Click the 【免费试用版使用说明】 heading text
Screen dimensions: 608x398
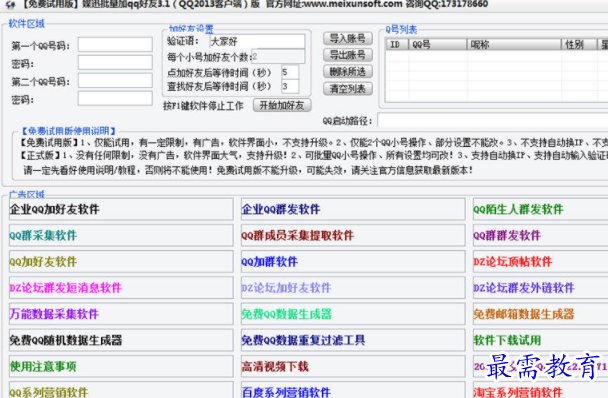[68, 131]
